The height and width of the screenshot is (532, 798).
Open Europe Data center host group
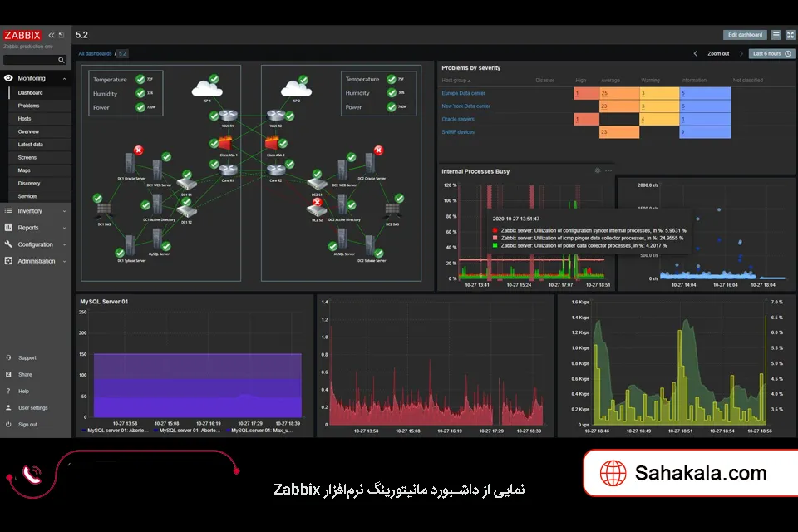tap(464, 93)
